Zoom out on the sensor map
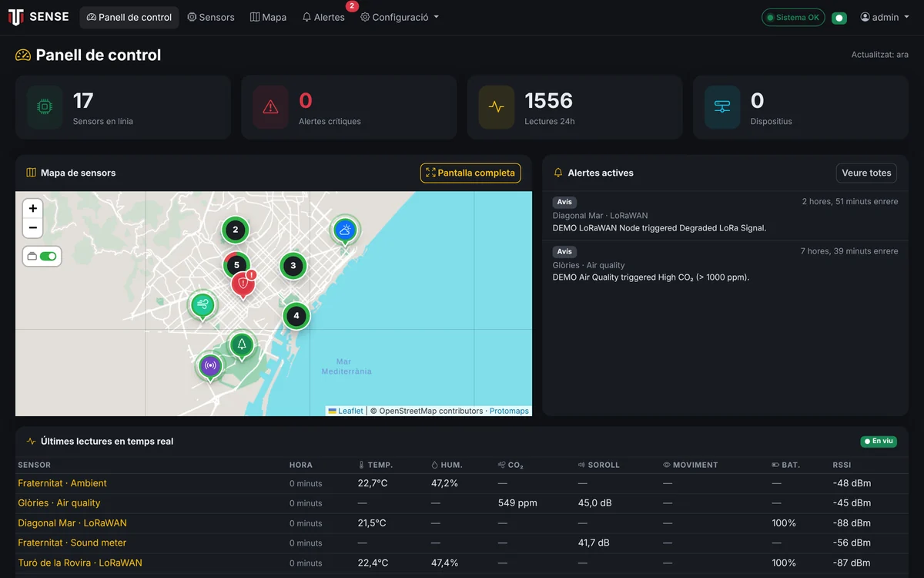Viewport: 924px width, 578px height. (x=32, y=228)
